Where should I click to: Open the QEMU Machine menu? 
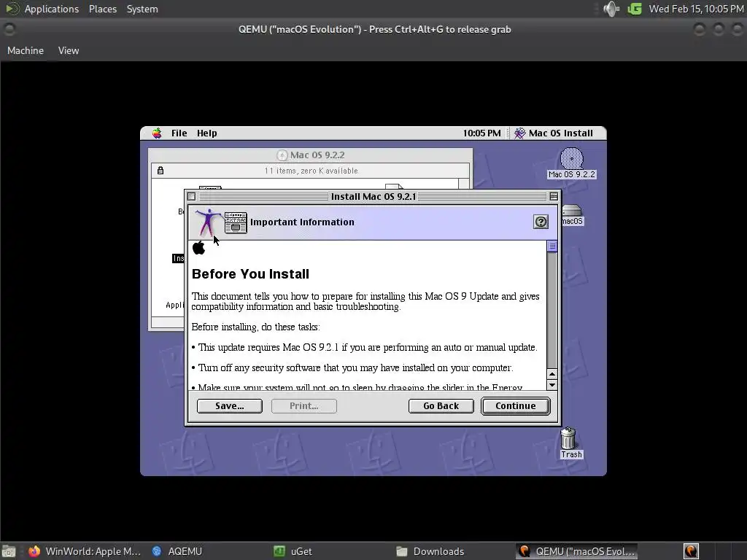click(26, 50)
